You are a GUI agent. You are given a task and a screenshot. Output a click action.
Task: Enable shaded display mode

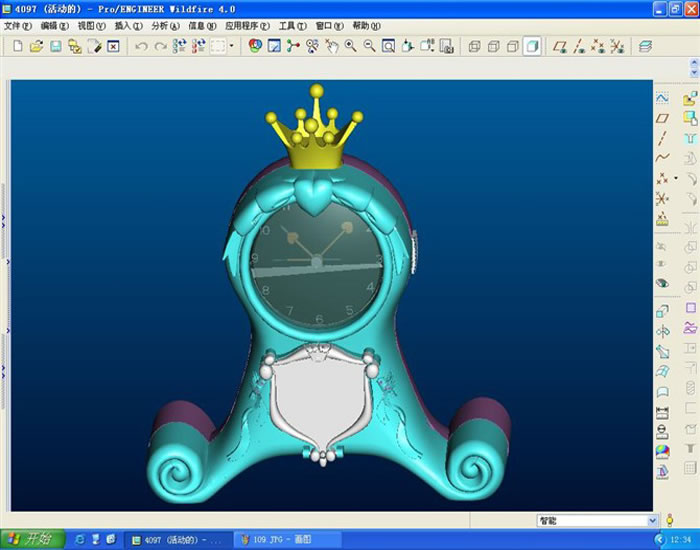532,46
